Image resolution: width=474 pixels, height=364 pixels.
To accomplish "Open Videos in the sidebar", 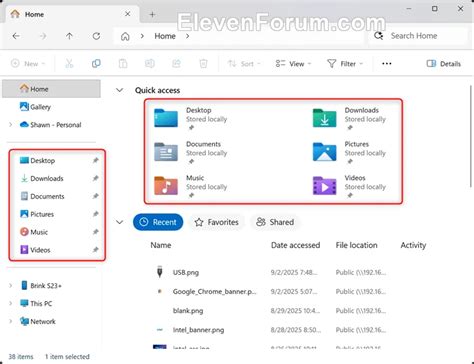I will click(35, 250).
